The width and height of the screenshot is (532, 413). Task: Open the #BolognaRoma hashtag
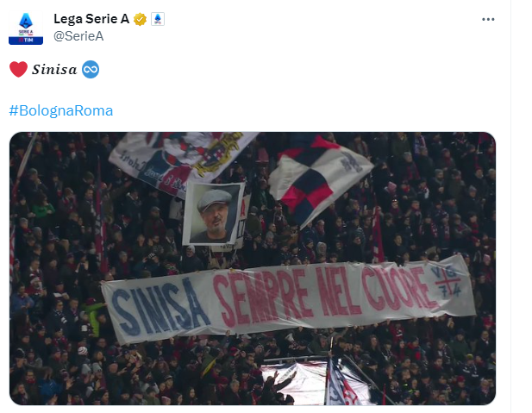point(61,110)
